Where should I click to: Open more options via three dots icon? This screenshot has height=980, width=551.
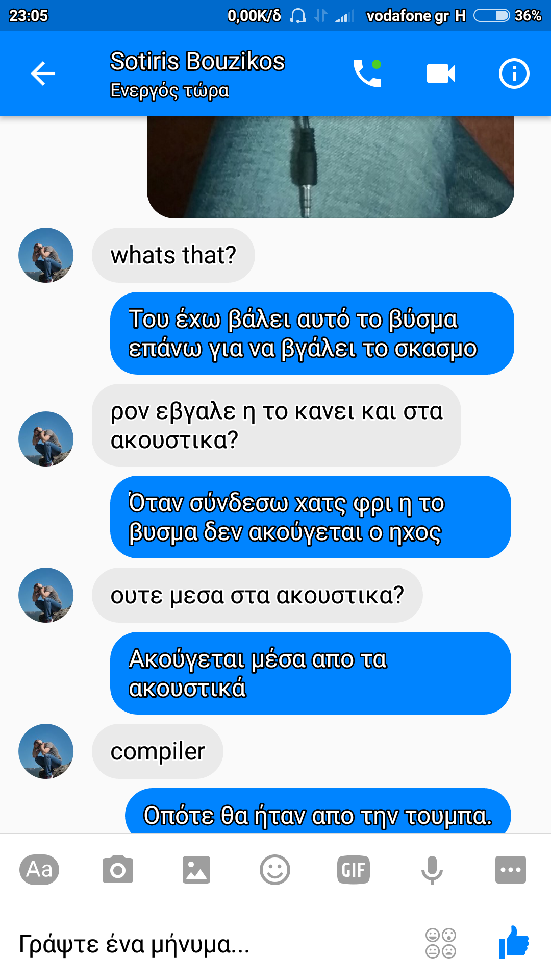pos(511,869)
